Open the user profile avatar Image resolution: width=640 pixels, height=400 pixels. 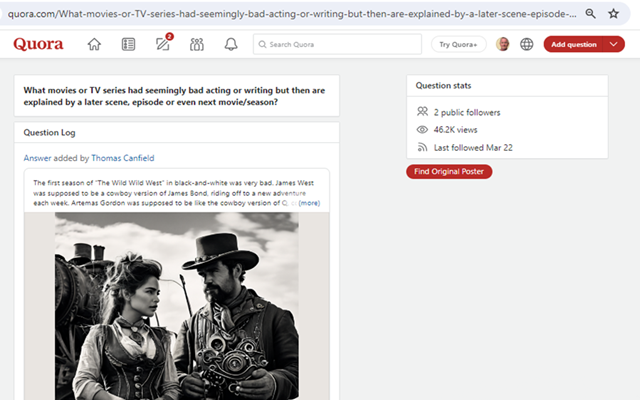coord(503,44)
